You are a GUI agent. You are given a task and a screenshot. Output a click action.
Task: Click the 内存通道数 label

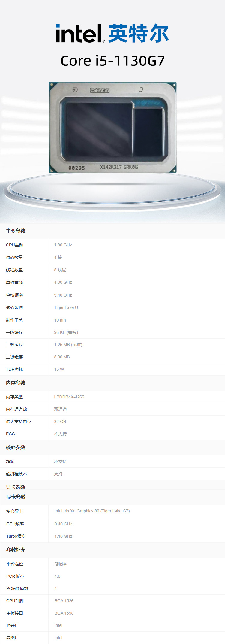(x=16, y=409)
